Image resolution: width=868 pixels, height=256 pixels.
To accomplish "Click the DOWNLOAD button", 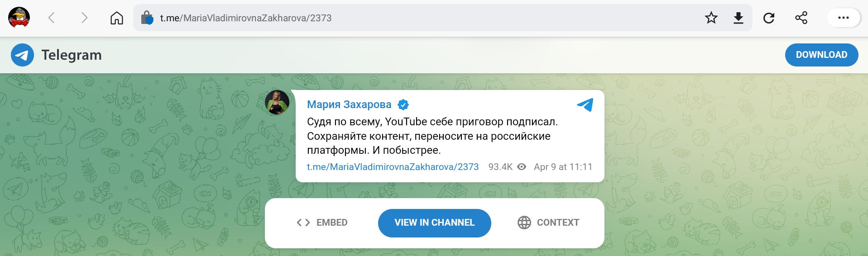I will 821,55.
